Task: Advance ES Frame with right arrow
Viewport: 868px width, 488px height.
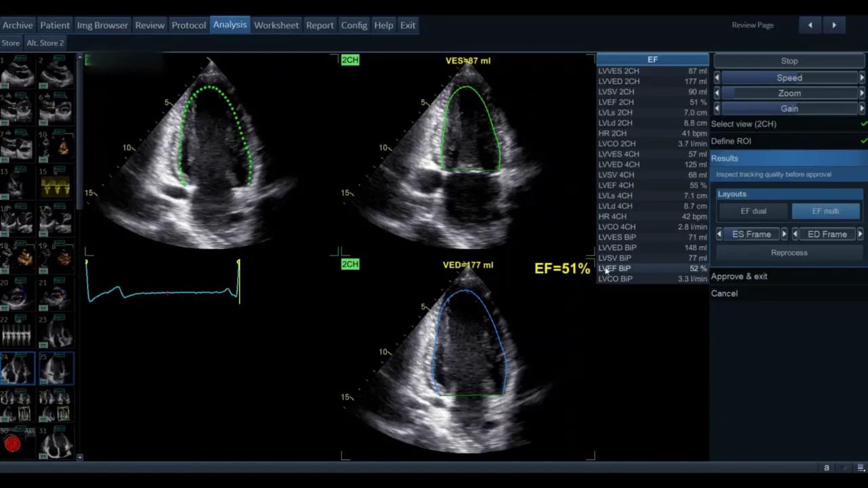Action: [785, 234]
